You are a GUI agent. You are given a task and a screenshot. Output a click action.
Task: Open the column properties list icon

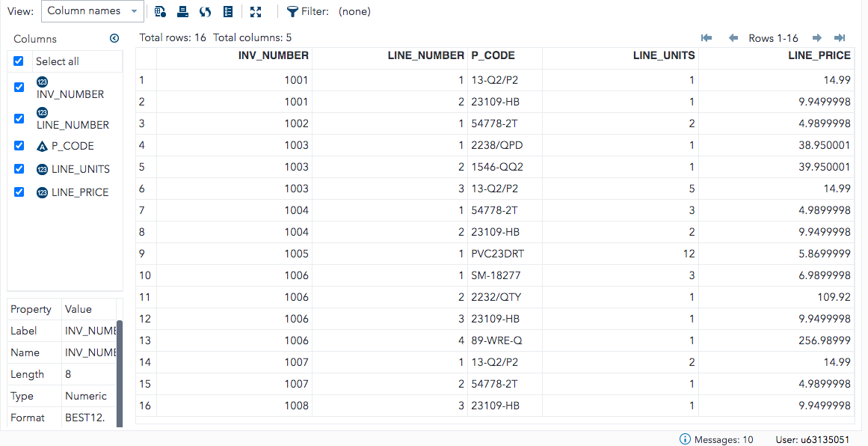tap(227, 11)
